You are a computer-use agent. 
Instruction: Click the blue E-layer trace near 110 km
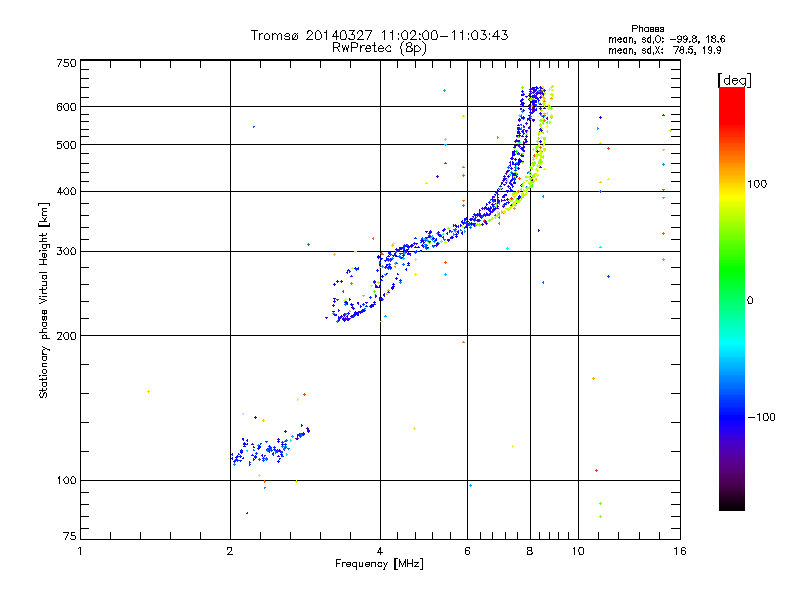click(269, 448)
